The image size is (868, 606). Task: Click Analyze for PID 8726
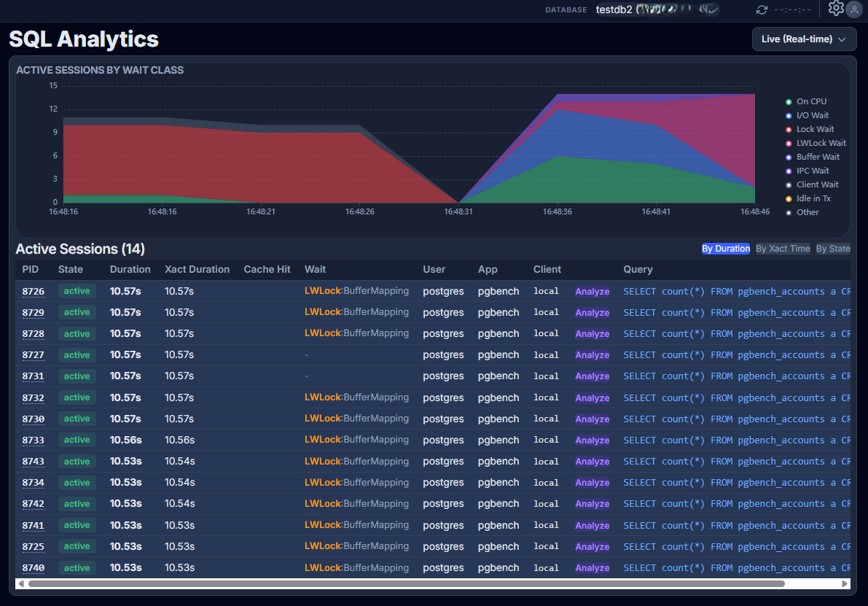pos(592,292)
